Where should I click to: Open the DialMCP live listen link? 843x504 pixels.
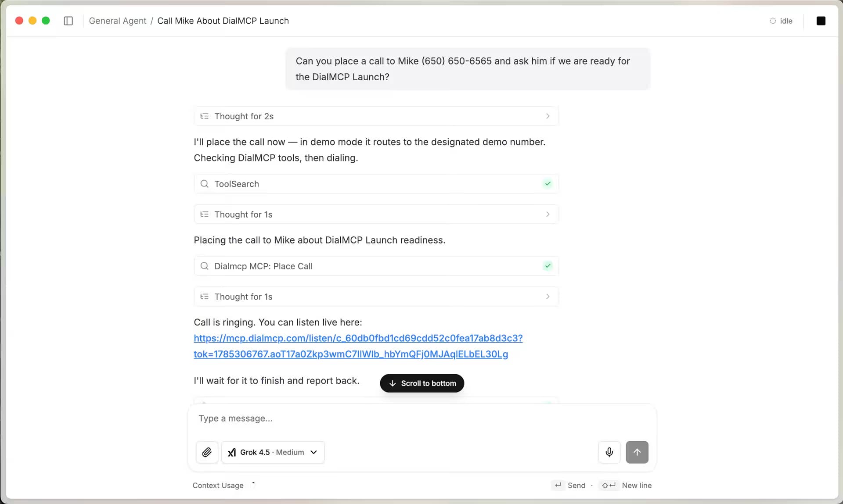(358, 346)
